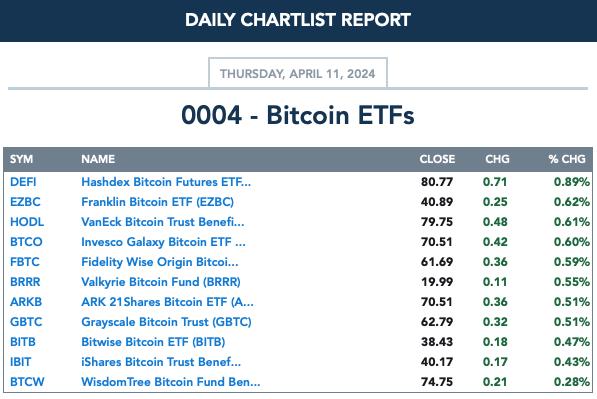Sort table by CLOSE column header
The height and width of the screenshot is (399, 597).
point(437,159)
